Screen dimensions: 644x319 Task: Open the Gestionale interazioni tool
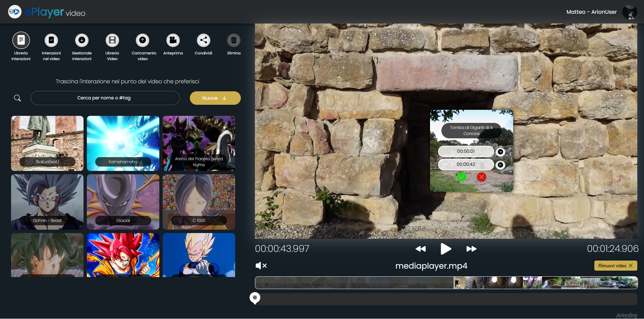point(82,40)
